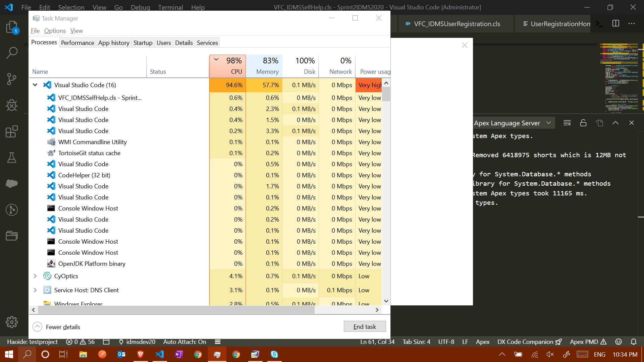Toggle the output auto-scroll lock icon

tap(583, 123)
